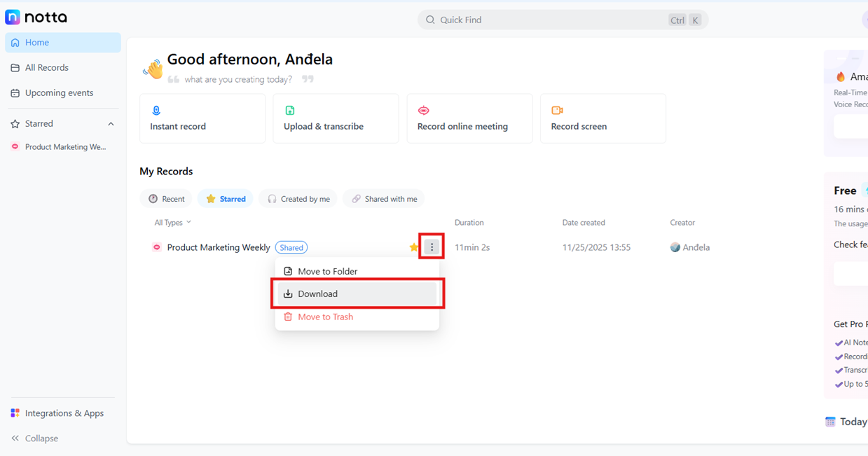This screenshot has height=456, width=868.
Task: Collapse the left sidebar
Action: coord(35,438)
